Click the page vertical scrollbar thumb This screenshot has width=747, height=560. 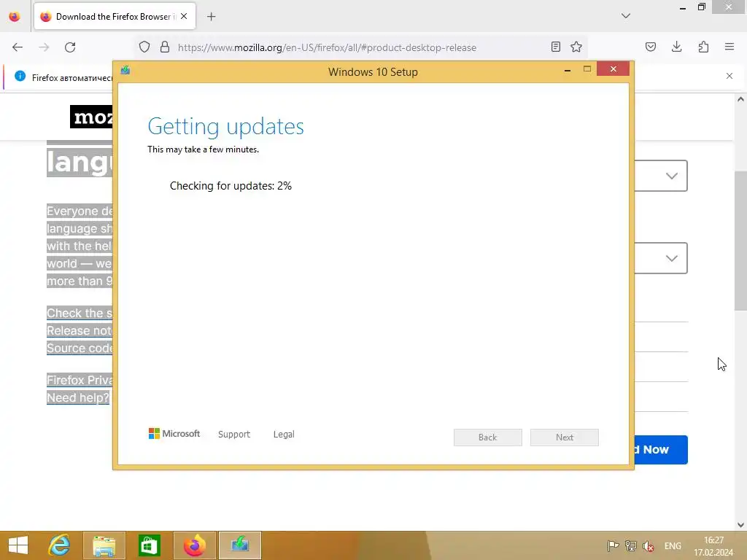(x=740, y=241)
